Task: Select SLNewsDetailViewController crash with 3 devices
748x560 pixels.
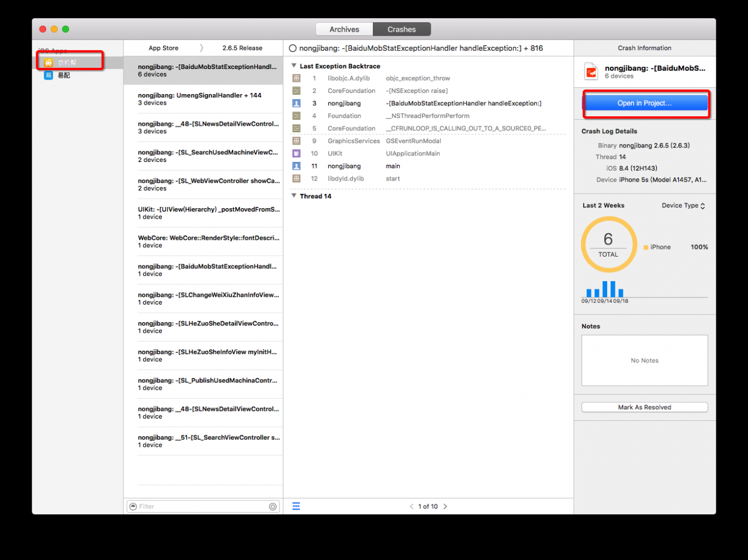Action: click(x=203, y=127)
